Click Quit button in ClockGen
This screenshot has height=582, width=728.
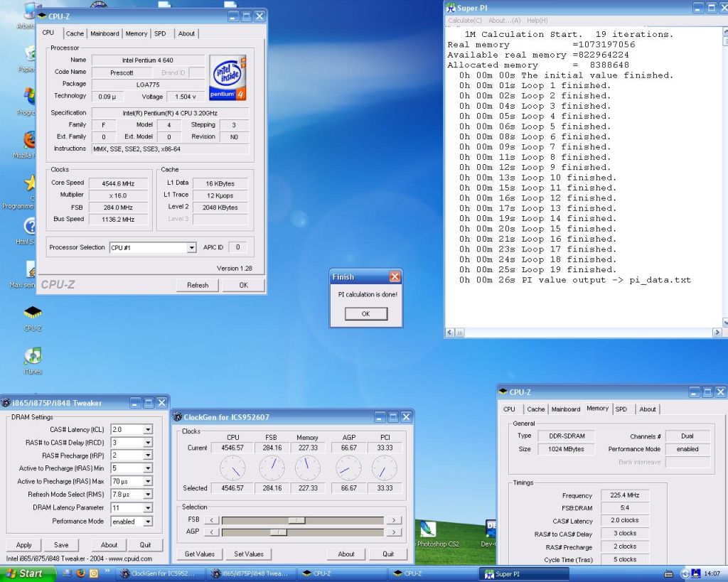pos(388,554)
